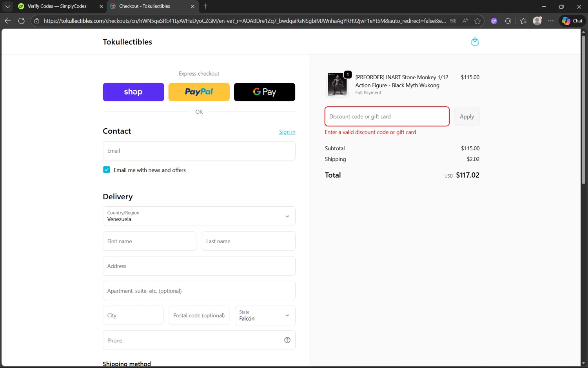Open the browser extensions puzzle icon
This screenshot has height=368, width=588.
click(x=508, y=21)
